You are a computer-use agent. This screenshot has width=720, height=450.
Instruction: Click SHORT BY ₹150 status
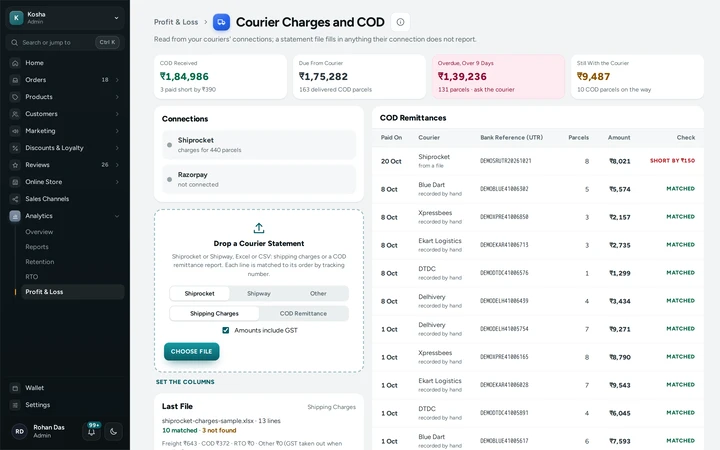pos(672,161)
